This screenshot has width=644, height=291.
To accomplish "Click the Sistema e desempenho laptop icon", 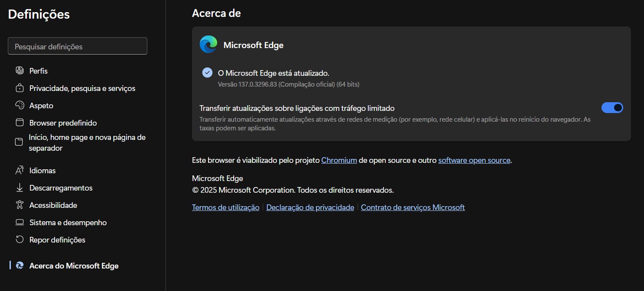I will click(x=20, y=223).
